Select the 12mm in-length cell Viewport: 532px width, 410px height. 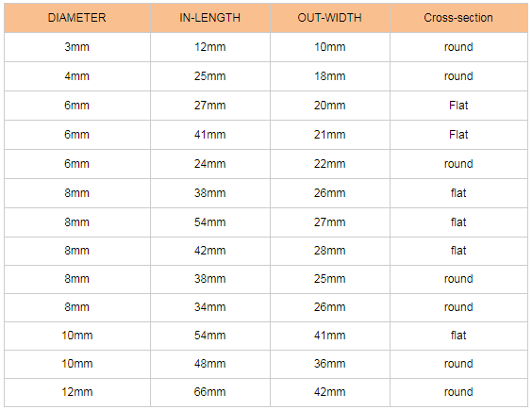click(x=210, y=47)
